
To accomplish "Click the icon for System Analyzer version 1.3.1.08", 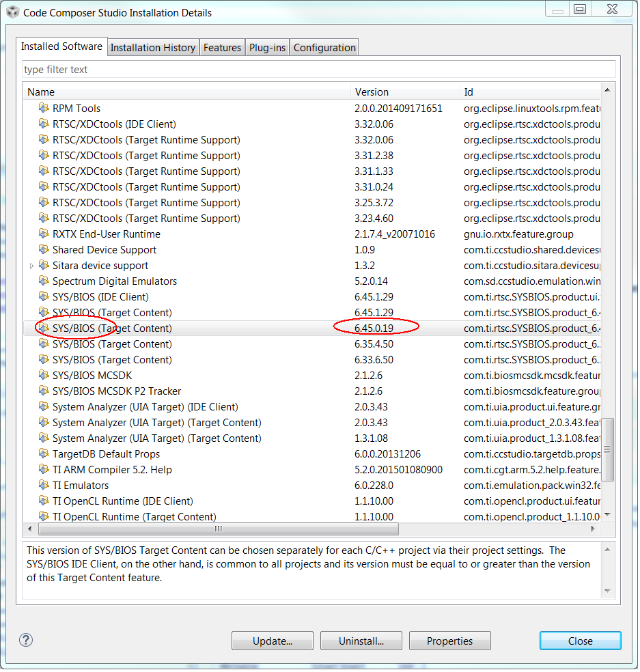I will [44, 438].
